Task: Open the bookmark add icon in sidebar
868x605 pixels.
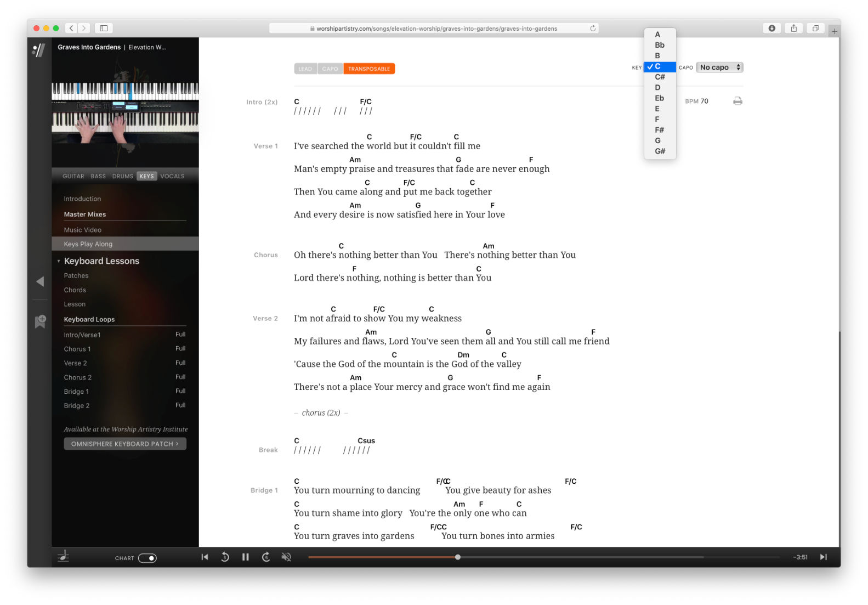Action: point(40,321)
